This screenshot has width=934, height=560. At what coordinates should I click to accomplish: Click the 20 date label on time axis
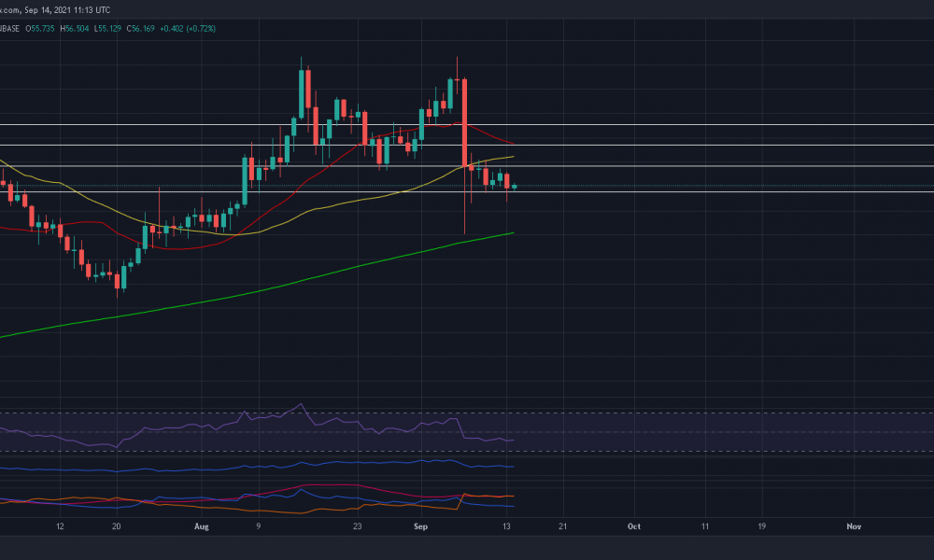(116, 526)
